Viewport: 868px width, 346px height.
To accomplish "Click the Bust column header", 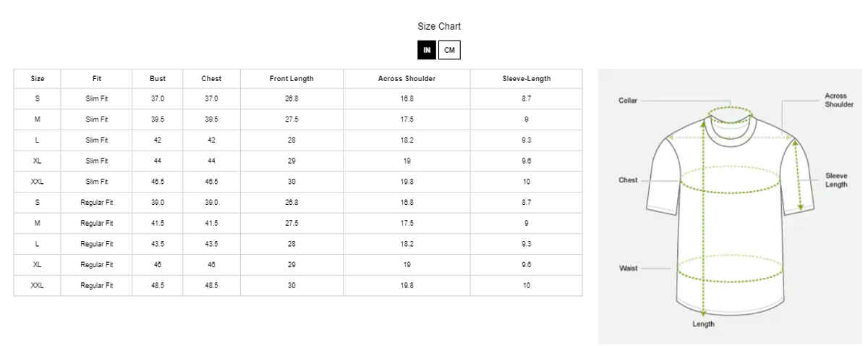I will coord(158,78).
